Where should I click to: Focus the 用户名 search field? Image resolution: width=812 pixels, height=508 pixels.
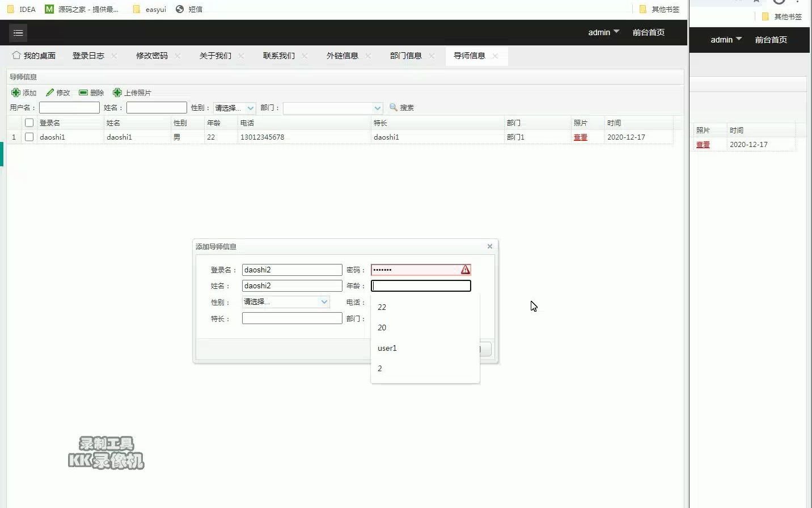click(x=69, y=108)
